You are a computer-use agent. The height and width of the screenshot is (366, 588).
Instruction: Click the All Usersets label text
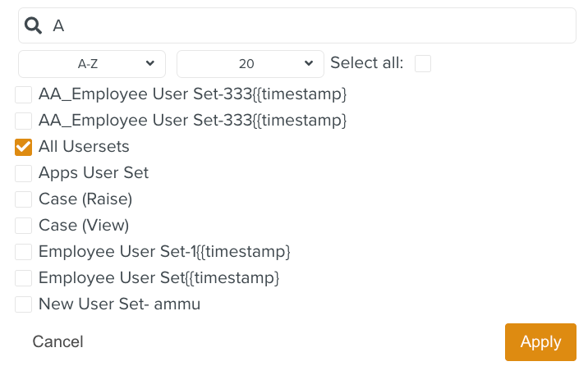84,147
